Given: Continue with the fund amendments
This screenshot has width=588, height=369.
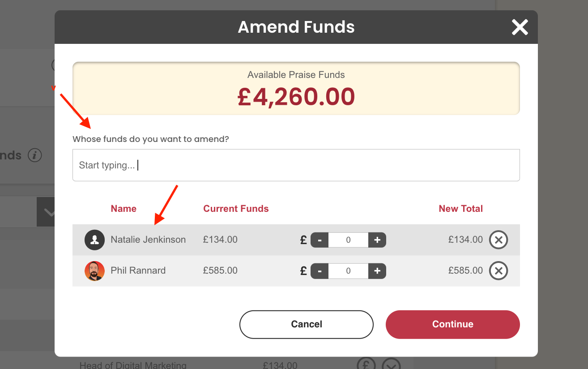Looking at the screenshot, I should click(453, 324).
